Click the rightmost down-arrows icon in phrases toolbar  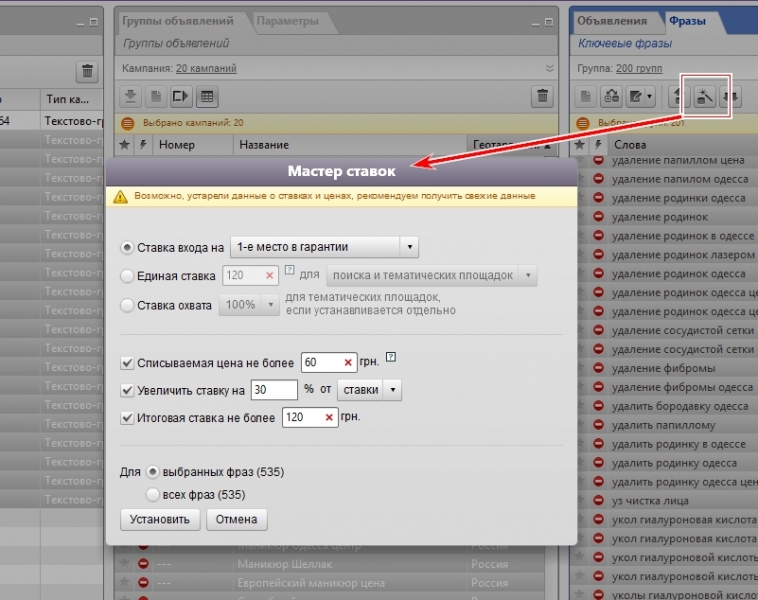click(730, 96)
